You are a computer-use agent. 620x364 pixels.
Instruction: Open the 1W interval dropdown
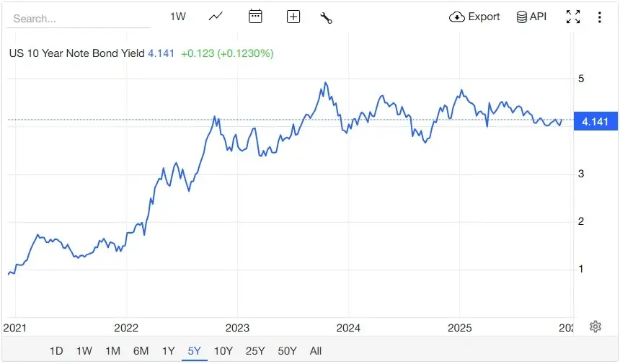click(x=178, y=17)
